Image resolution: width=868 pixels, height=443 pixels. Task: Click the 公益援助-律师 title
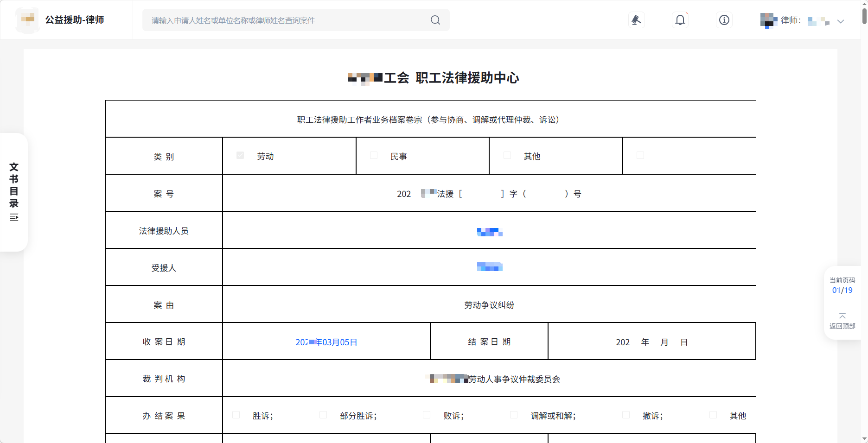(75, 20)
